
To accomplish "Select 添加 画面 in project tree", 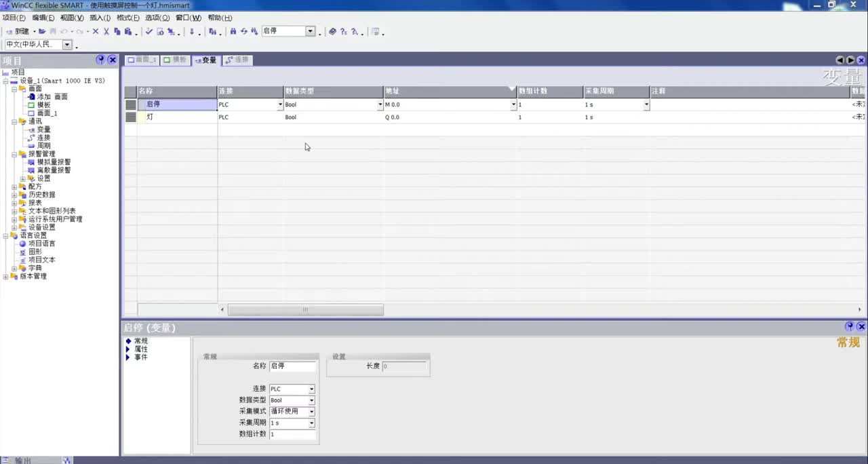I will tap(52, 97).
